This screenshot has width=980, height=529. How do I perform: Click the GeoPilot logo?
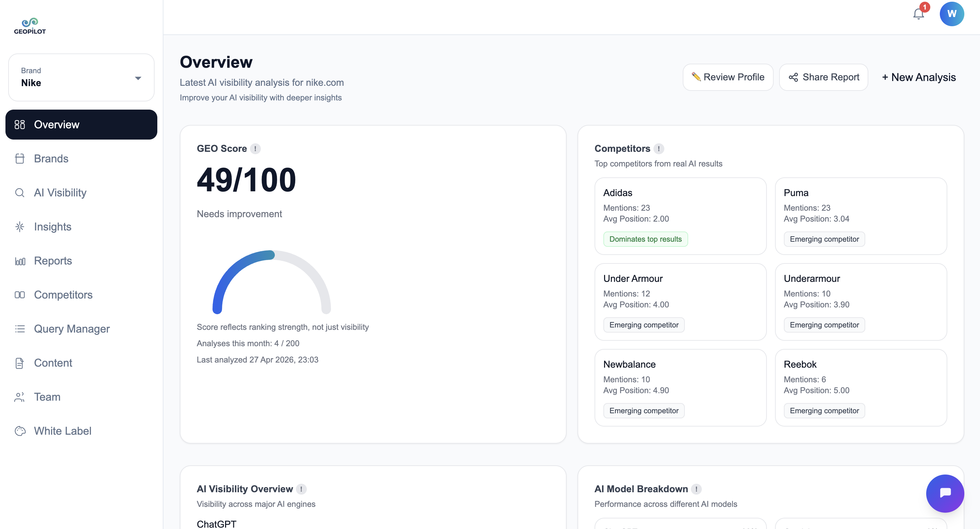[x=30, y=26]
